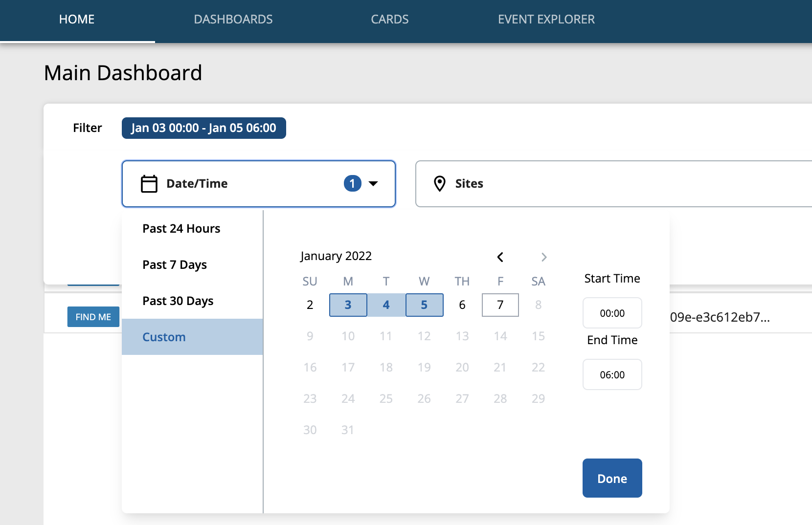Expand the Date/Time dropdown arrow
812x525 pixels.
[373, 184]
